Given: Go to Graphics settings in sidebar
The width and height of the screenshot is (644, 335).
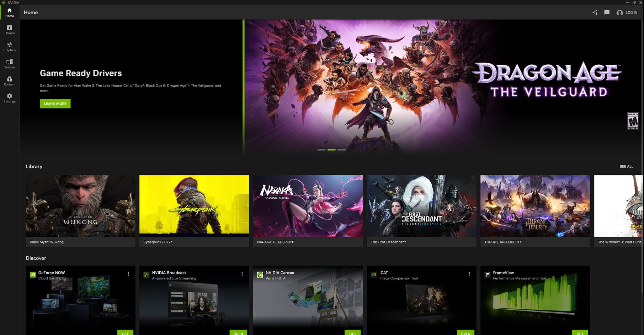Looking at the screenshot, I should 10,47.
